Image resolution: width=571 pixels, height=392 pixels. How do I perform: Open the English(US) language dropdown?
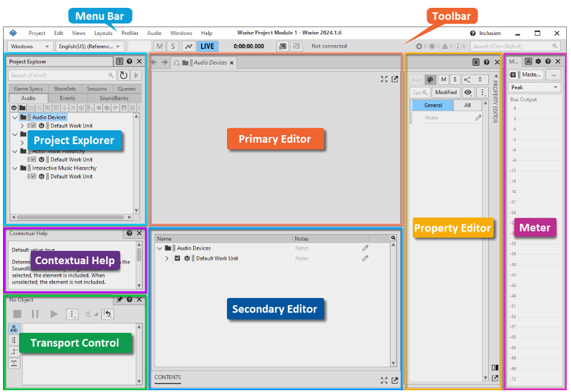pyautogui.click(x=89, y=46)
